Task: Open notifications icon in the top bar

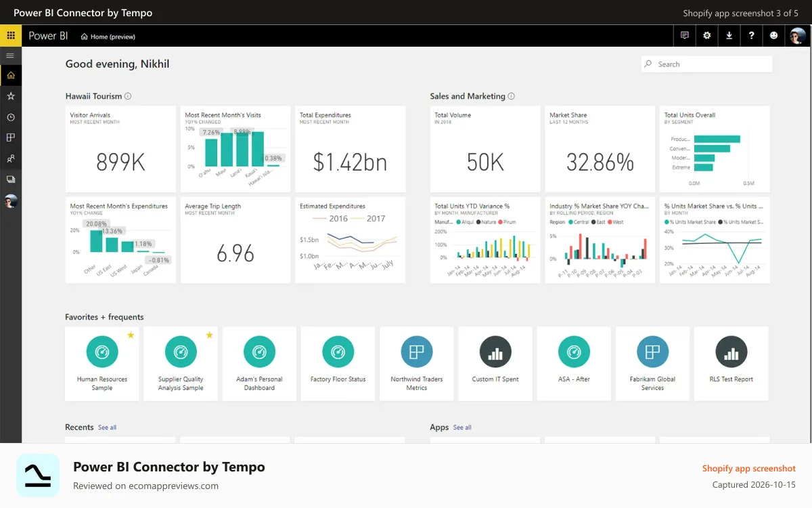Action: 685,36
